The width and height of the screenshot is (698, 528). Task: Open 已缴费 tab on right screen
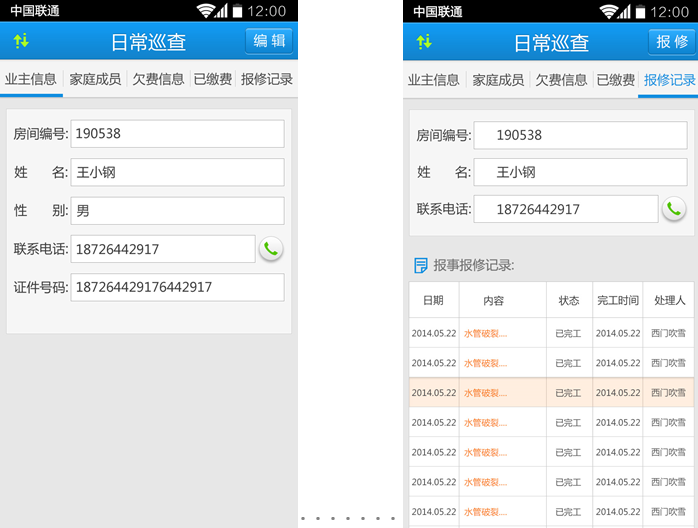[x=616, y=80]
